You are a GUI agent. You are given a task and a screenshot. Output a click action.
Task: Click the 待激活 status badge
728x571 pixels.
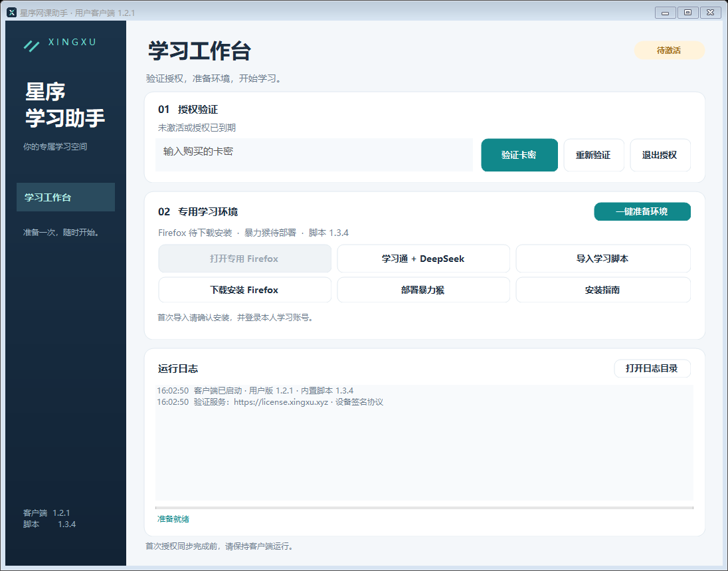tap(669, 50)
